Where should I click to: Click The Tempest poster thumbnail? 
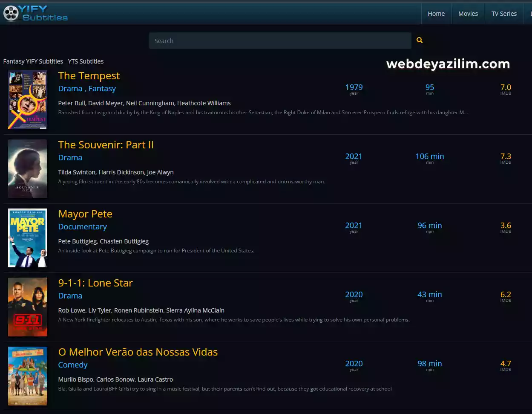click(28, 100)
